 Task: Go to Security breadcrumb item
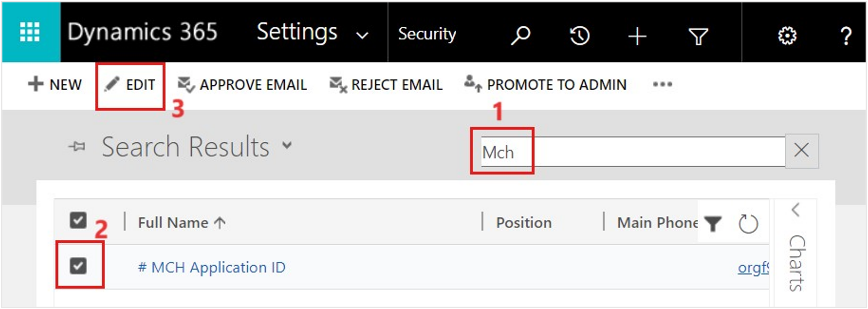(x=427, y=34)
